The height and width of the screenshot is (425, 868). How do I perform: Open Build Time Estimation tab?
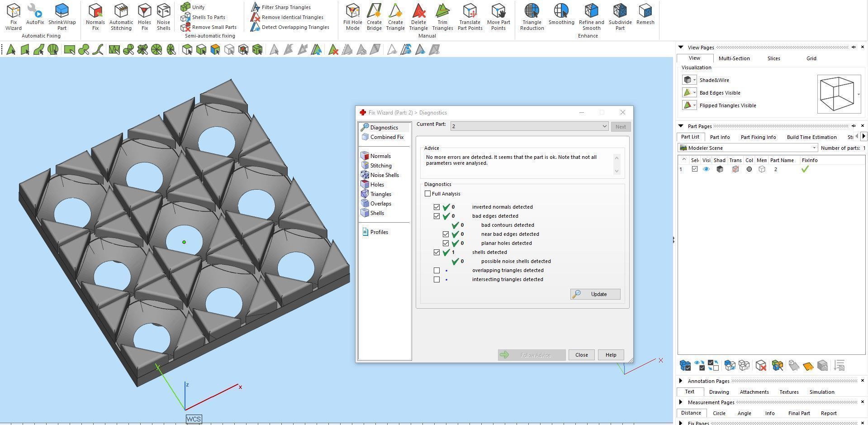click(x=811, y=137)
